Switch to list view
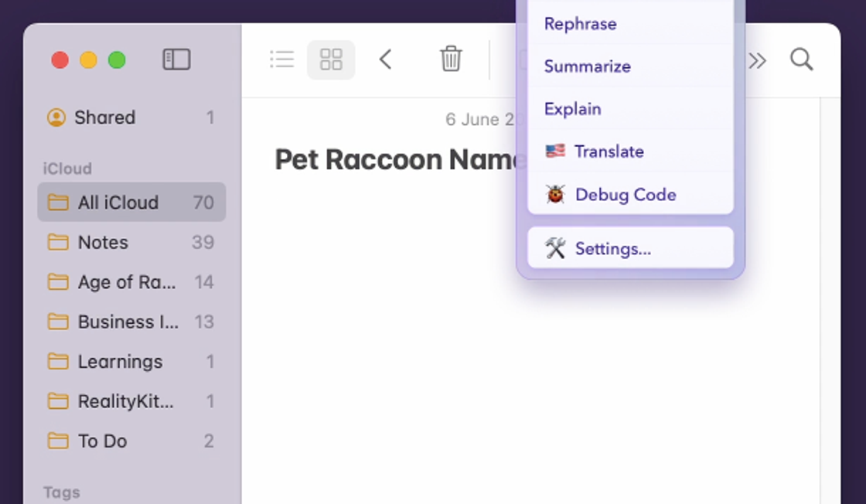The image size is (866, 504). click(x=281, y=60)
